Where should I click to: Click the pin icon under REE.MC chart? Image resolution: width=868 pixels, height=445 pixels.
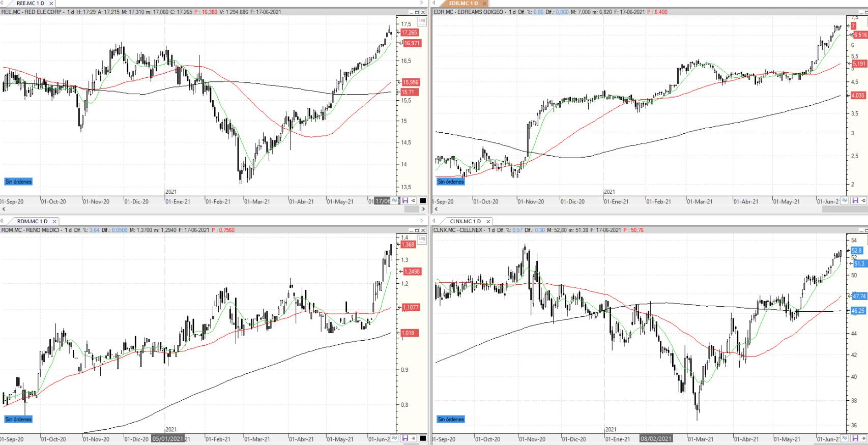414,201
